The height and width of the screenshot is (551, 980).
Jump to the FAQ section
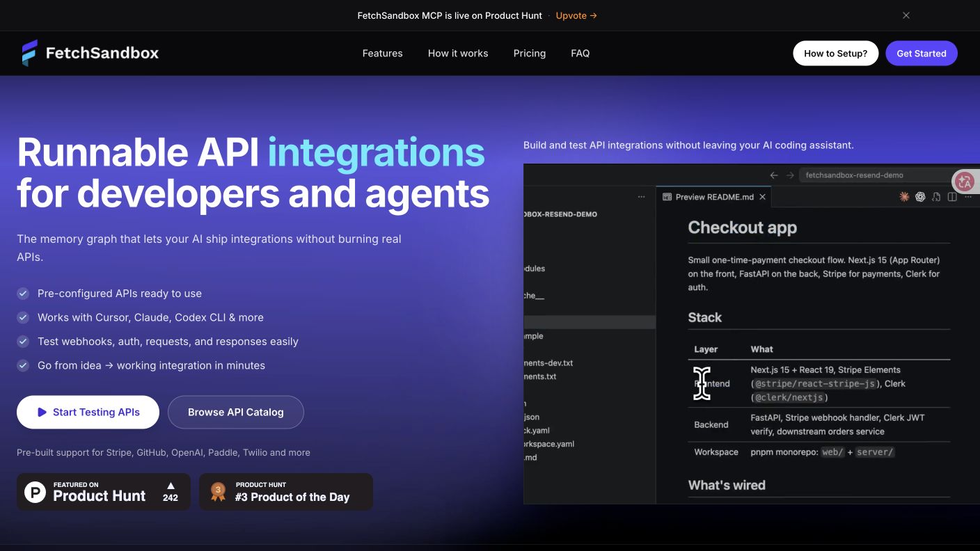click(x=580, y=53)
